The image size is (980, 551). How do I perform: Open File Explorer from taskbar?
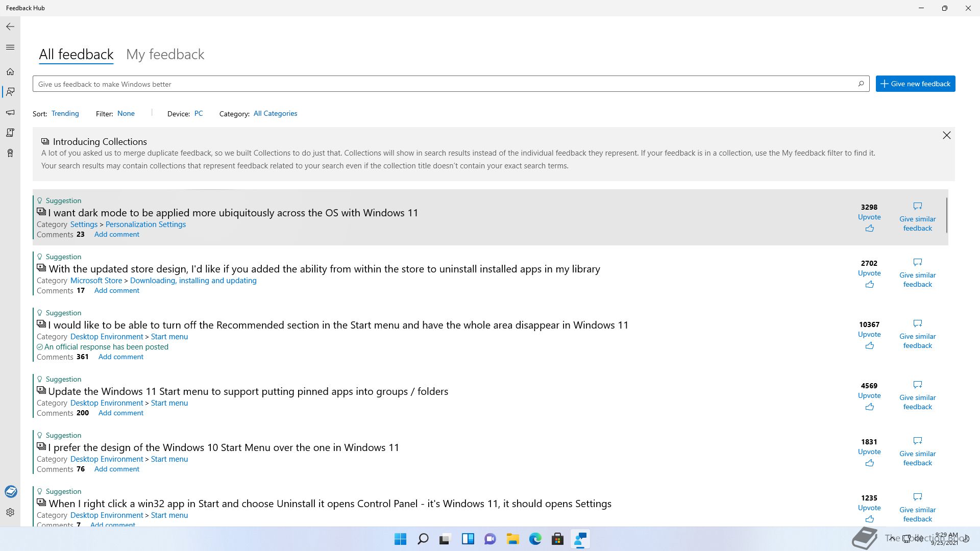(x=512, y=539)
